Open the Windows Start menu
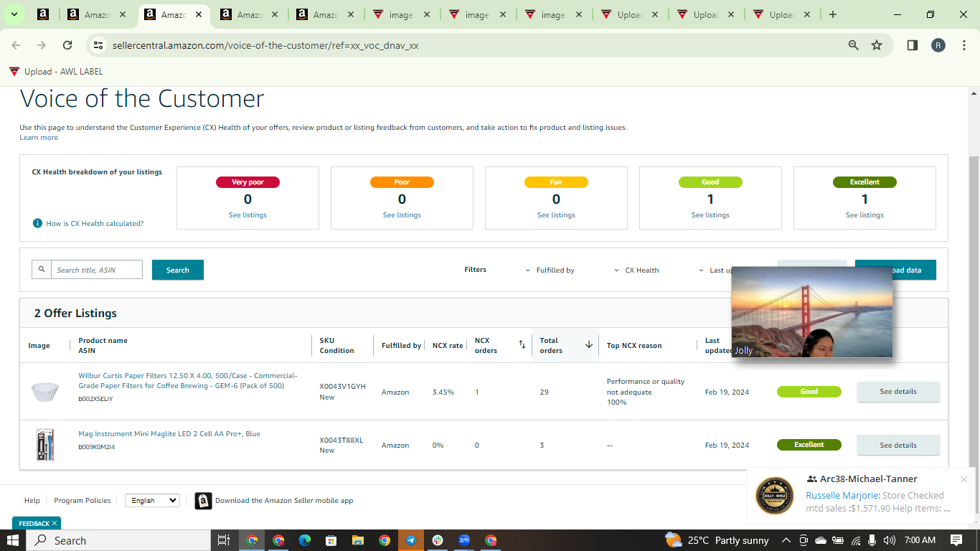Screen dimensions: 980x551 point(12,540)
